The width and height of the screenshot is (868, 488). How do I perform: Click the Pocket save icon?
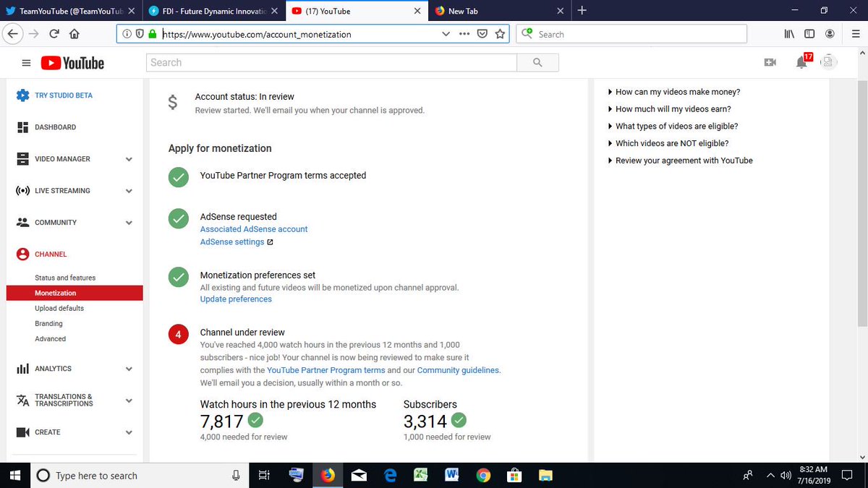point(482,34)
